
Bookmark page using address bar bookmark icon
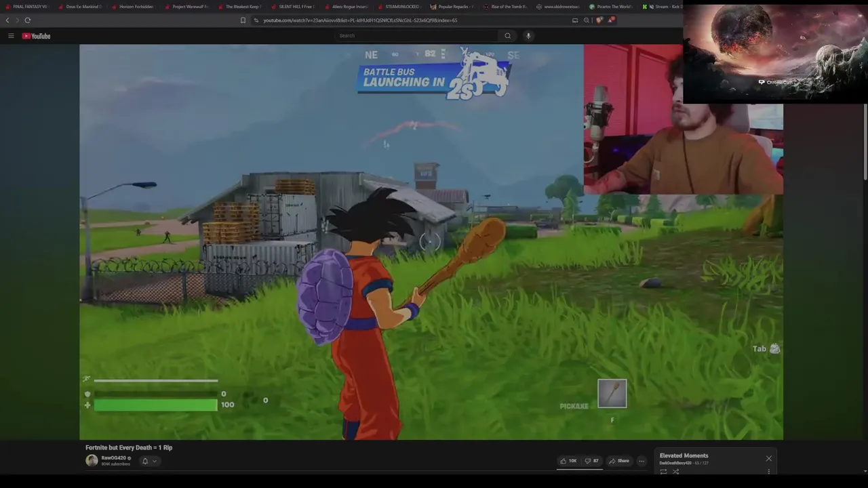tap(243, 20)
